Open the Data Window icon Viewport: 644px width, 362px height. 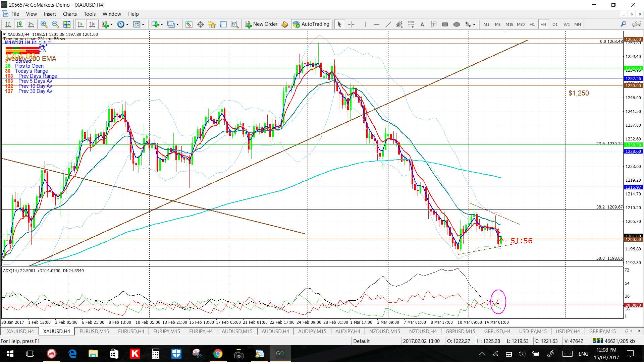point(200,24)
